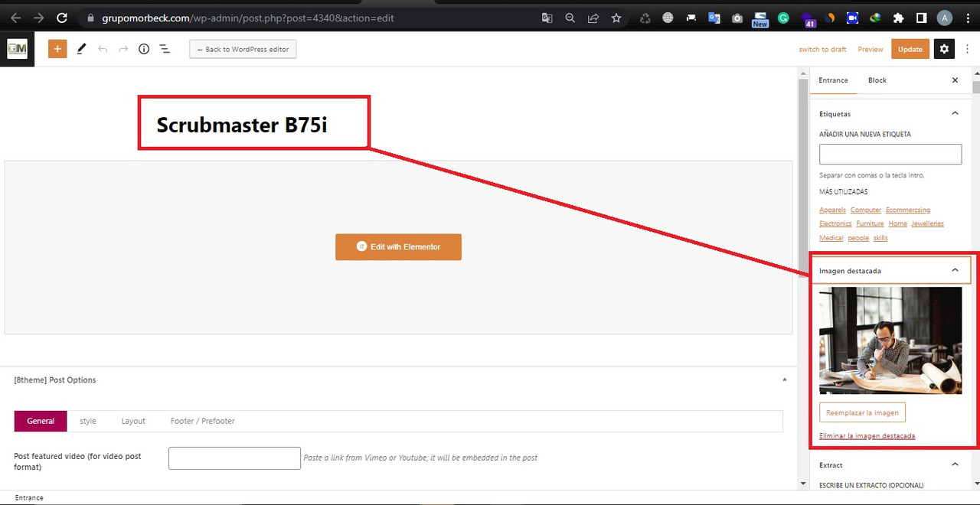Viewport: 980px width, 505px height.
Task: Open the translate page icon
Action: (x=547, y=18)
